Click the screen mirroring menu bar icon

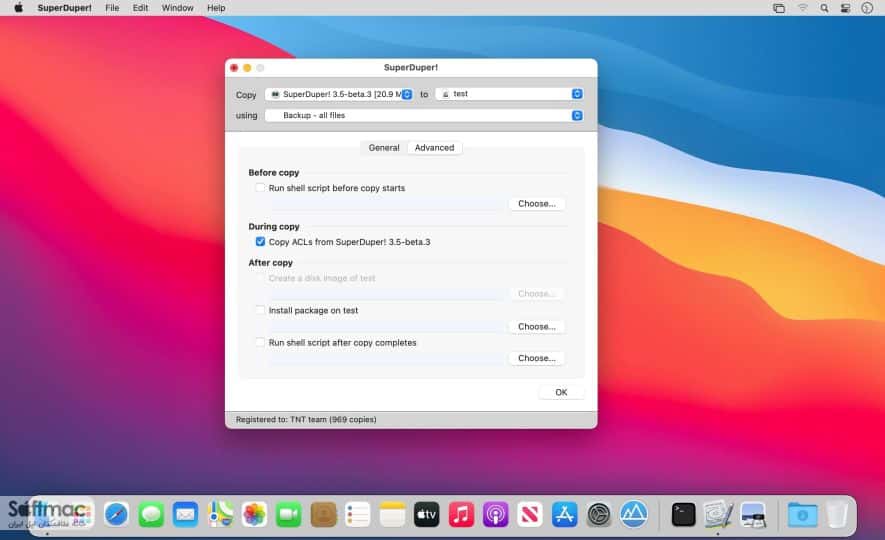click(x=779, y=8)
